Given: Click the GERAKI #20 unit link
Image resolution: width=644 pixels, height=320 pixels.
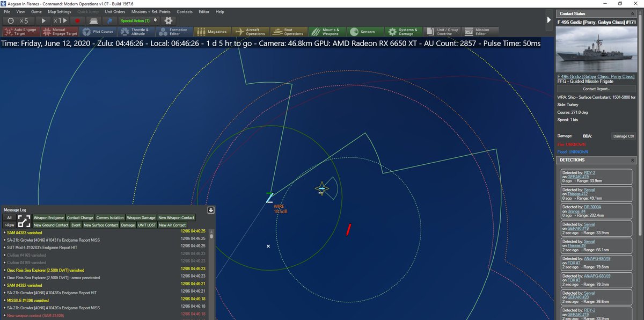Looking at the screenshot, I should tap(577, 297).
